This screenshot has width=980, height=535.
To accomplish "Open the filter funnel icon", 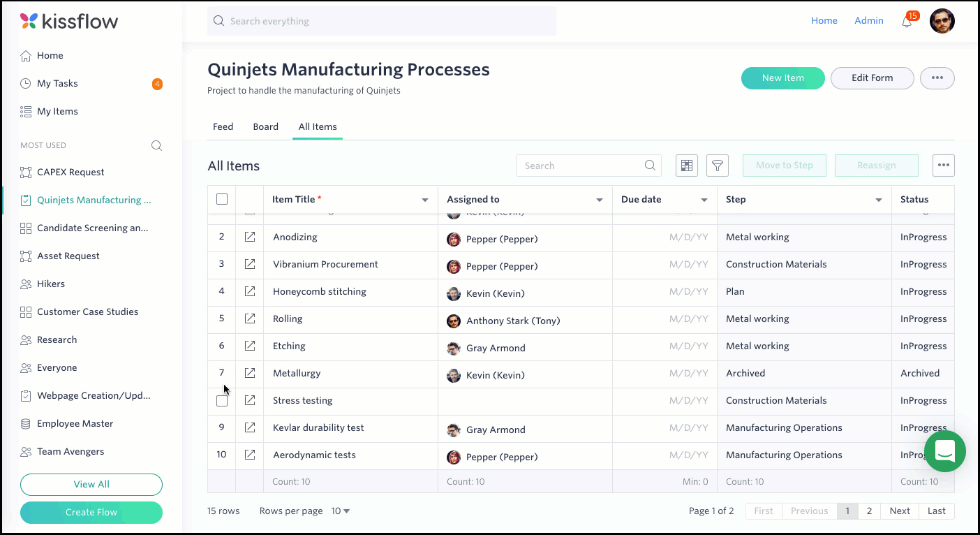I will point(718,166).
